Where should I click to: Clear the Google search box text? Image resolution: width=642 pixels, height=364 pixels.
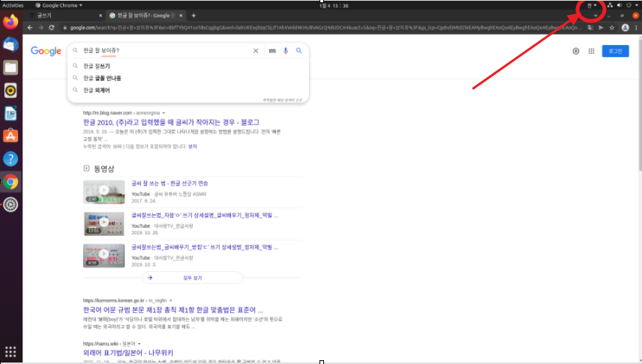(x=256, y=51)
